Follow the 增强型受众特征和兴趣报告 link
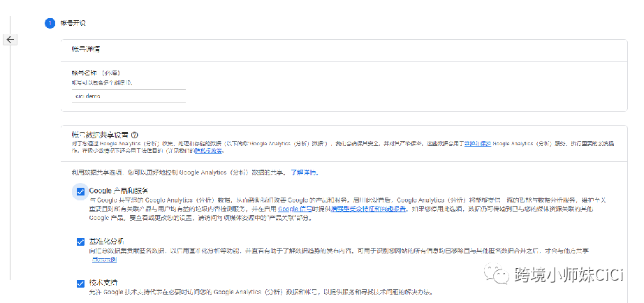This screenshot has height=303, width=644. (368, 209)
